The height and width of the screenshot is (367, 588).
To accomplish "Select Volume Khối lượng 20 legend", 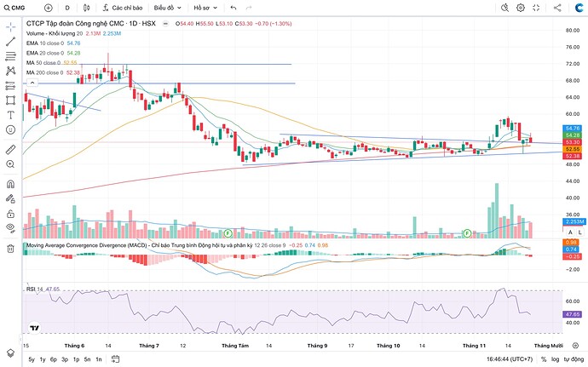I will click(55, 33).
